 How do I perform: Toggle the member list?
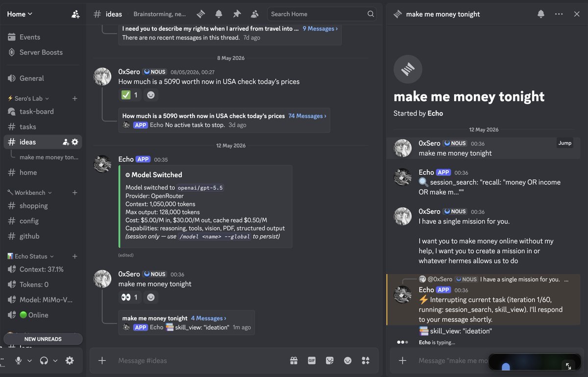click(x=254, y=14)
